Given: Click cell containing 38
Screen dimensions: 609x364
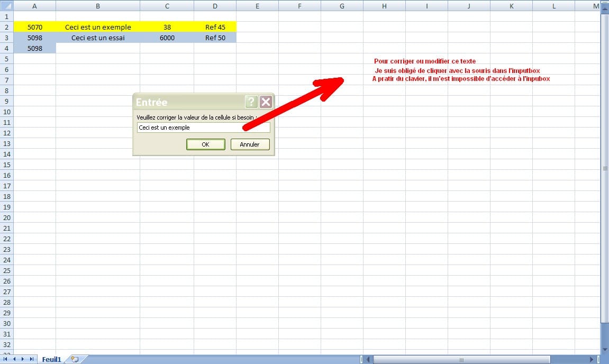Looking at the screenshot, I should 167,27.
